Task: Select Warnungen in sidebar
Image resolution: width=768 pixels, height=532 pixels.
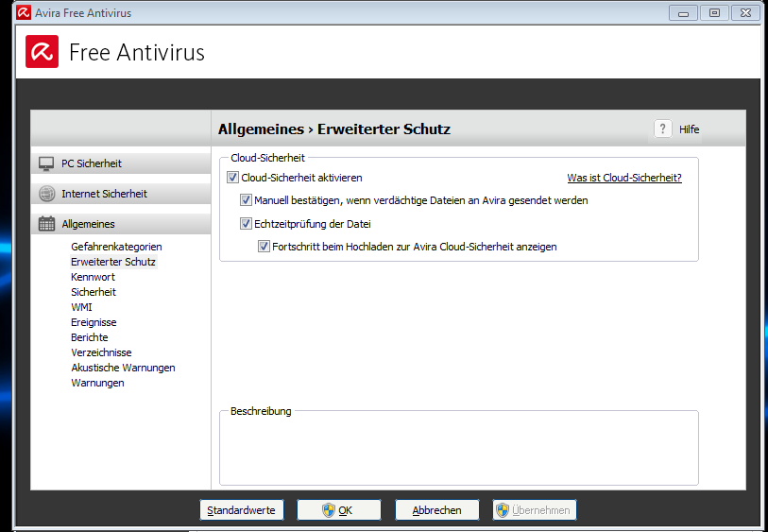Action: click(97, 383)
